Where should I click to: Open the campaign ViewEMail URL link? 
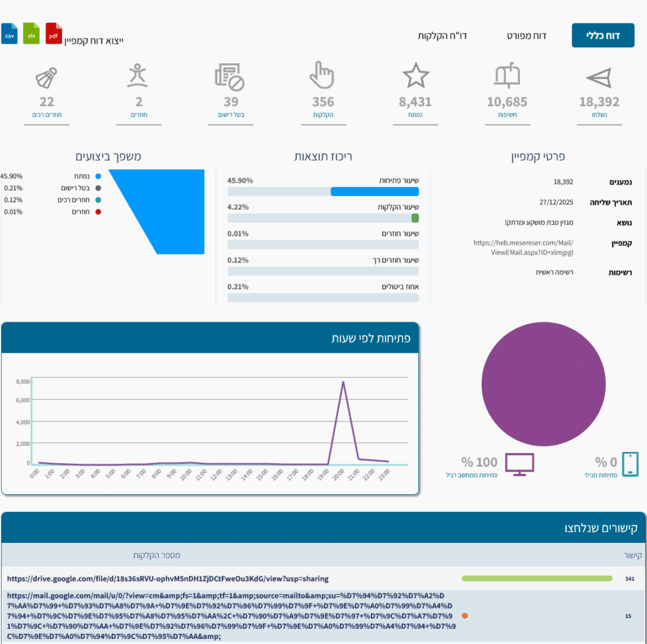[523, 247]
